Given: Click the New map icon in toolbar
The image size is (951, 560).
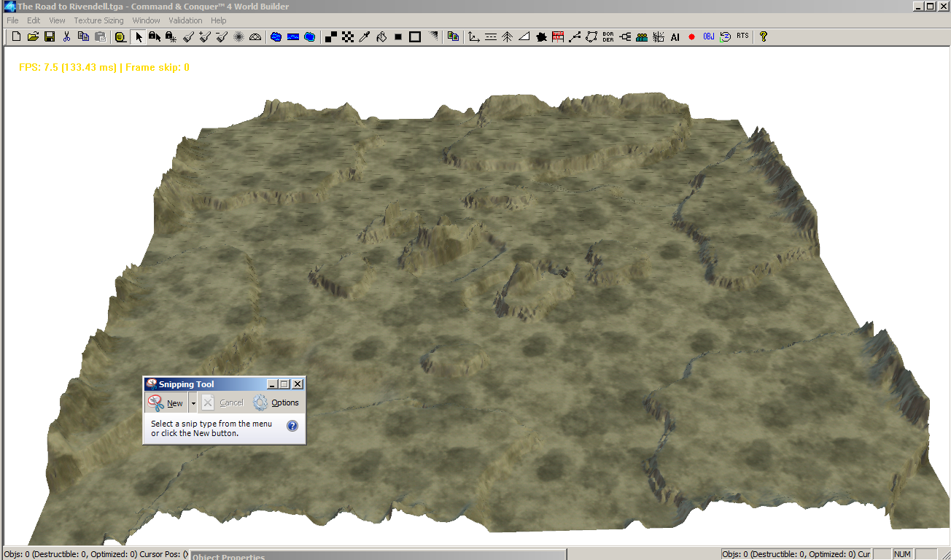Looking at the screenshot, I should tap(16, 36).
